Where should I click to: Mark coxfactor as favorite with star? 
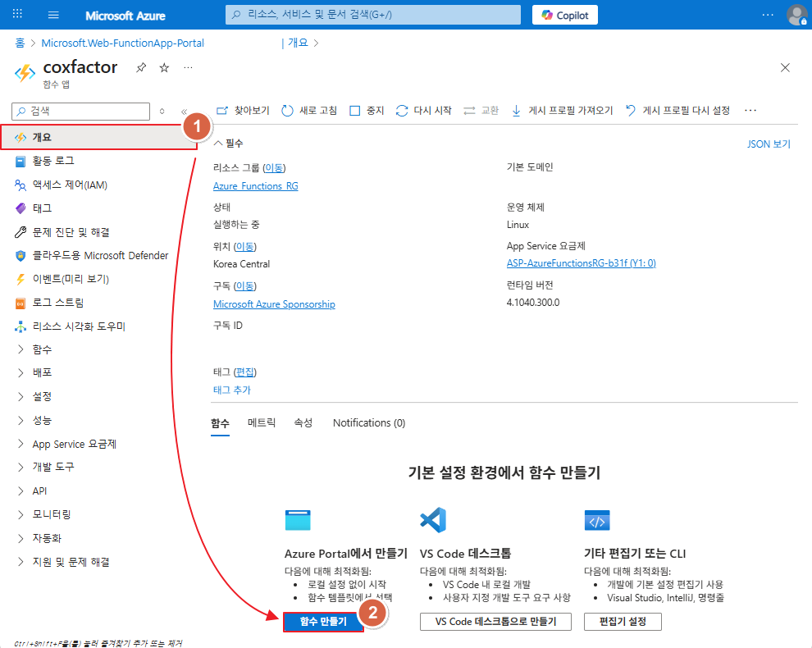[164, 68]
